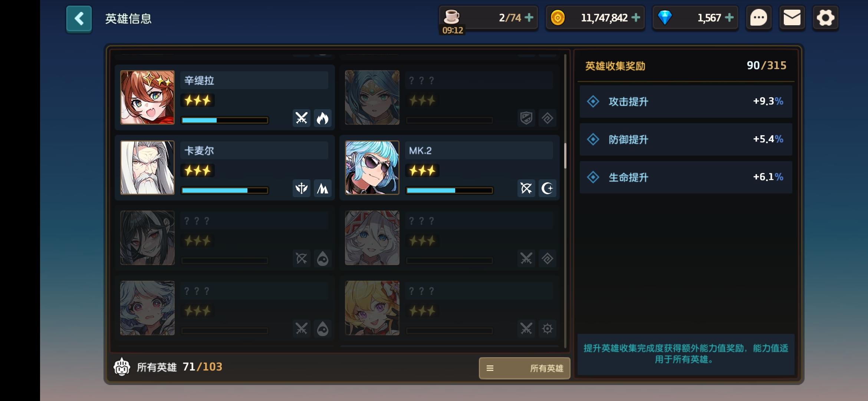Select the locked blonde hero portrait
This screenshot has width=868, height=401.
(x=372, y=308)
